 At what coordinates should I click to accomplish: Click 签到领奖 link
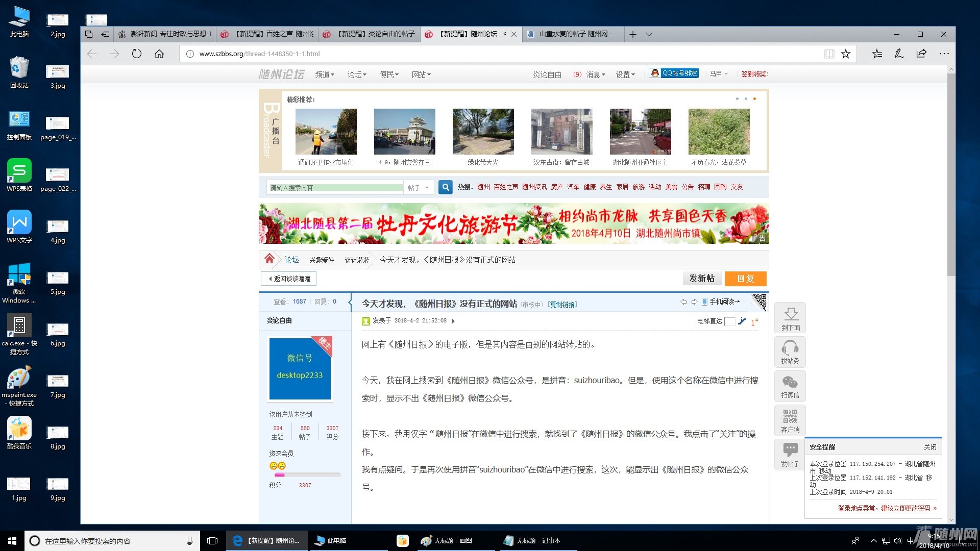754,74
